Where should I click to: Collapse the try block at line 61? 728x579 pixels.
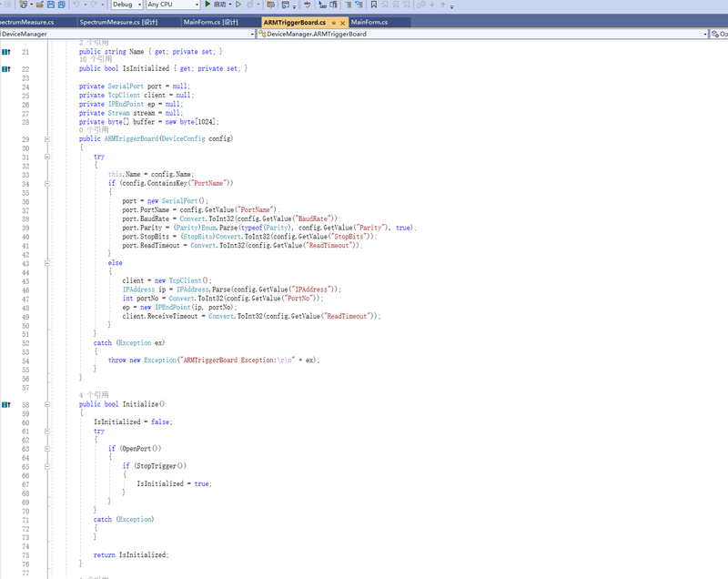coord(47,431)
